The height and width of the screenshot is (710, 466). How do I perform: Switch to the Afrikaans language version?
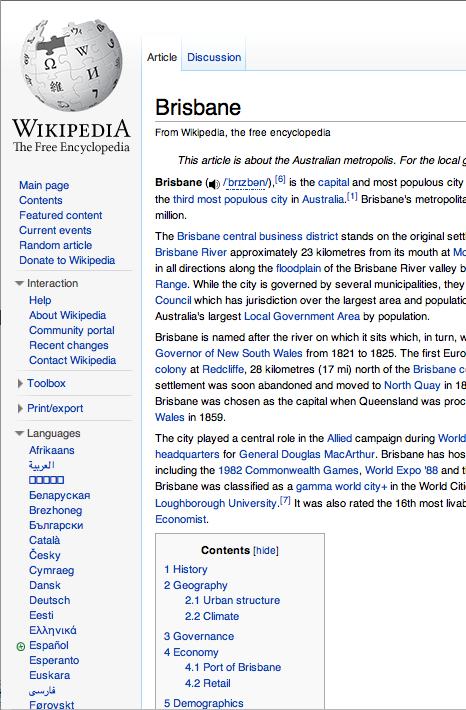[52, 450]
